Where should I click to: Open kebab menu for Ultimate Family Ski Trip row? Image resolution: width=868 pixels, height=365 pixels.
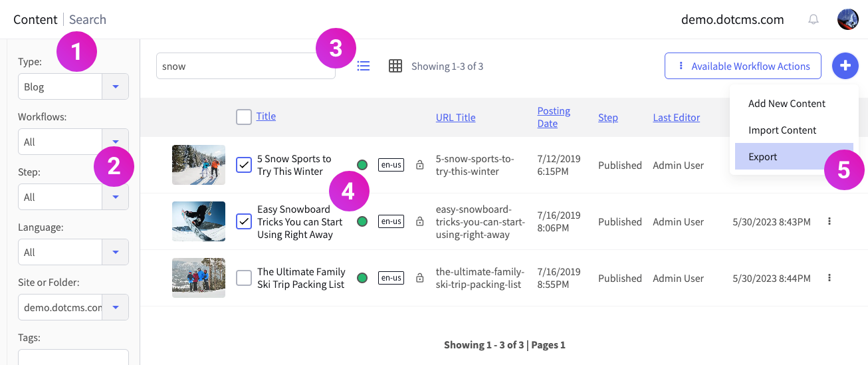pos(829,278)
